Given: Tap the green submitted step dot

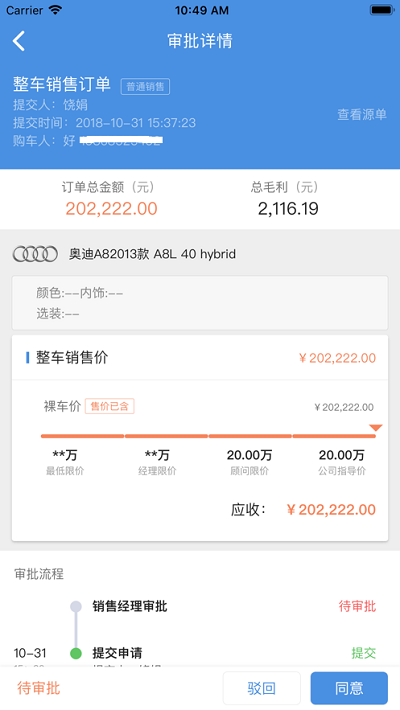Looking at the screenshot, I should [76, 653].
